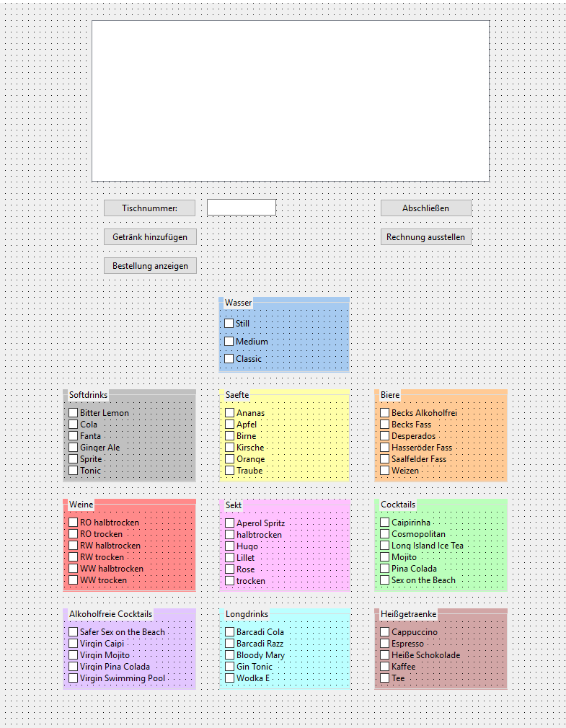Select the Desperados beer checkbox
Screen dimensions: 566x728
pyautogui.click(x=385, y=436)
